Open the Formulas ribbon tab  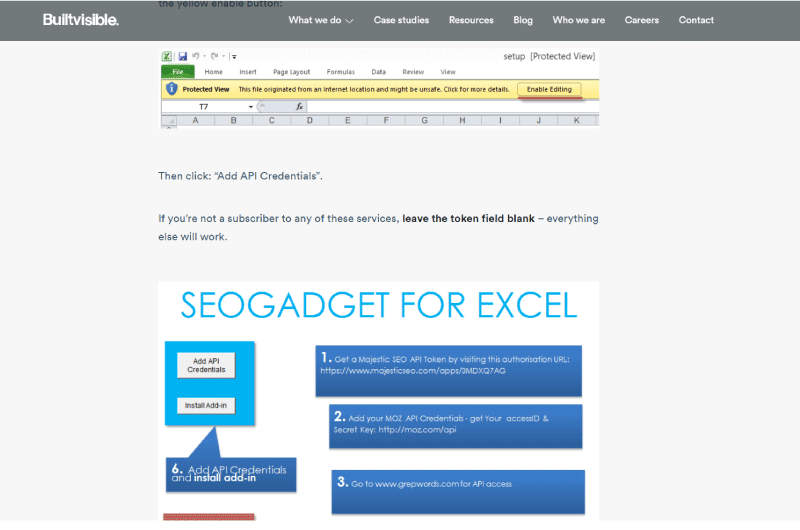click(340, 72)
